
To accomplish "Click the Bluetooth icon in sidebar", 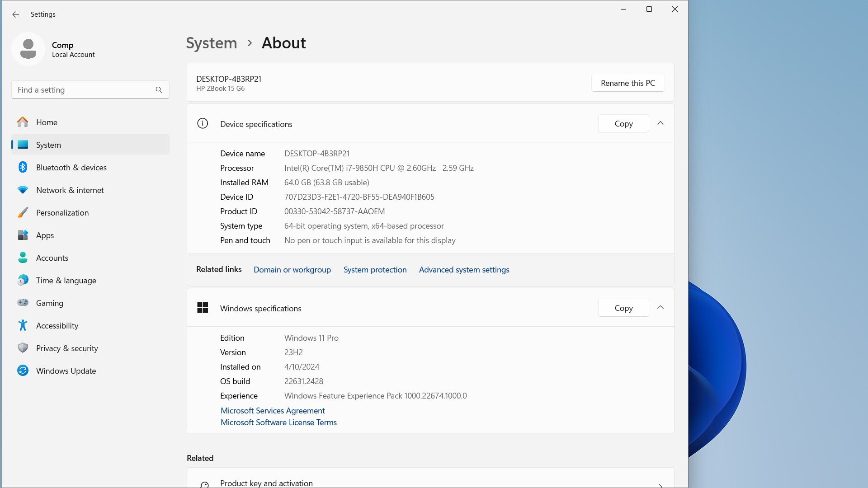I will click(x=23, y=167).
